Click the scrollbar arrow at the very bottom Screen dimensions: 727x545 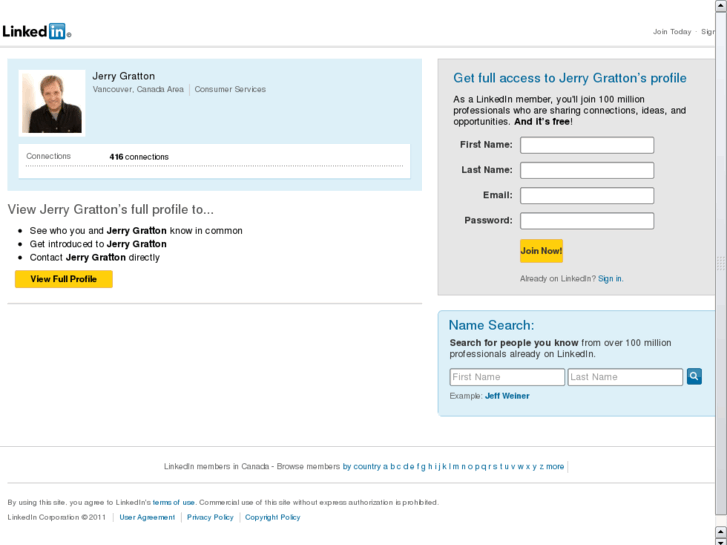point(721,542)
